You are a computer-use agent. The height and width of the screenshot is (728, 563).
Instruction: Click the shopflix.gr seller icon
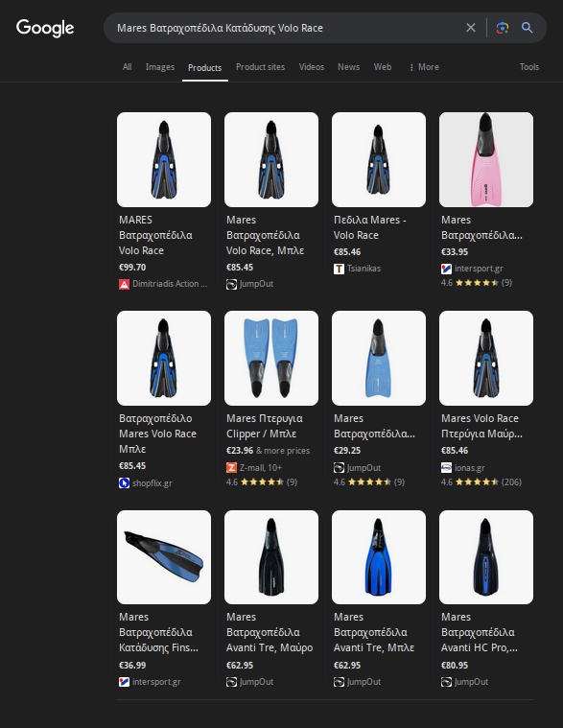click(x=124, y=483)
